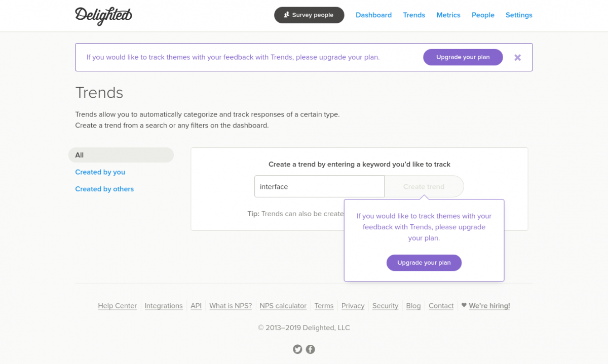
Task: Click the Trends page heading
Action: [x=99, y=93]
